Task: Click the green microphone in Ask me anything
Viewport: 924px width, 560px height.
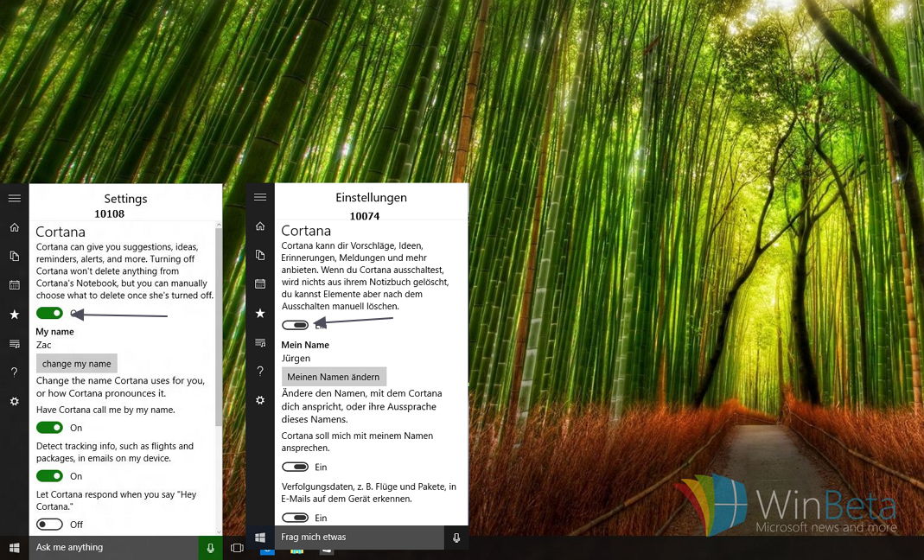Action: coord(210,548)
